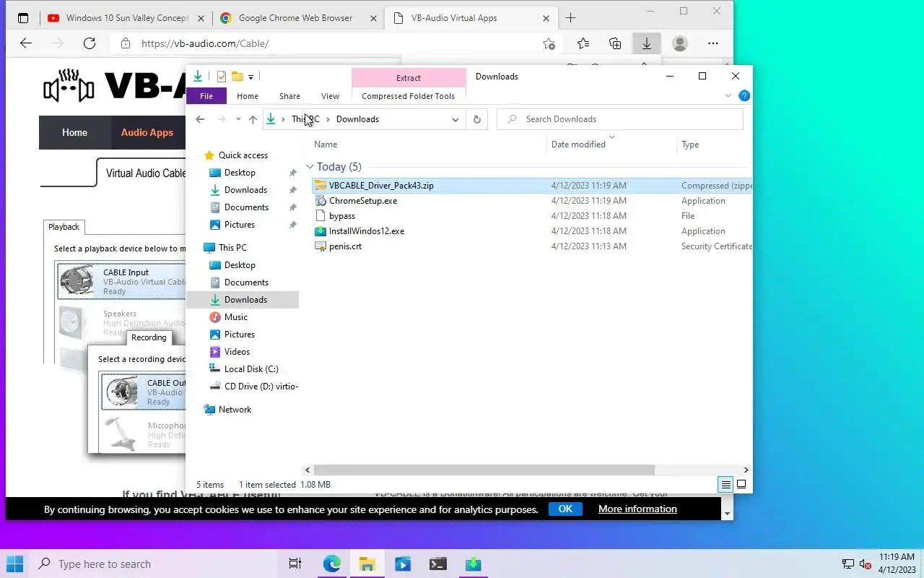924x578 pixels.
Task: Open Microsoft Edge from the taskbar
Action: (x=331, y=564)
